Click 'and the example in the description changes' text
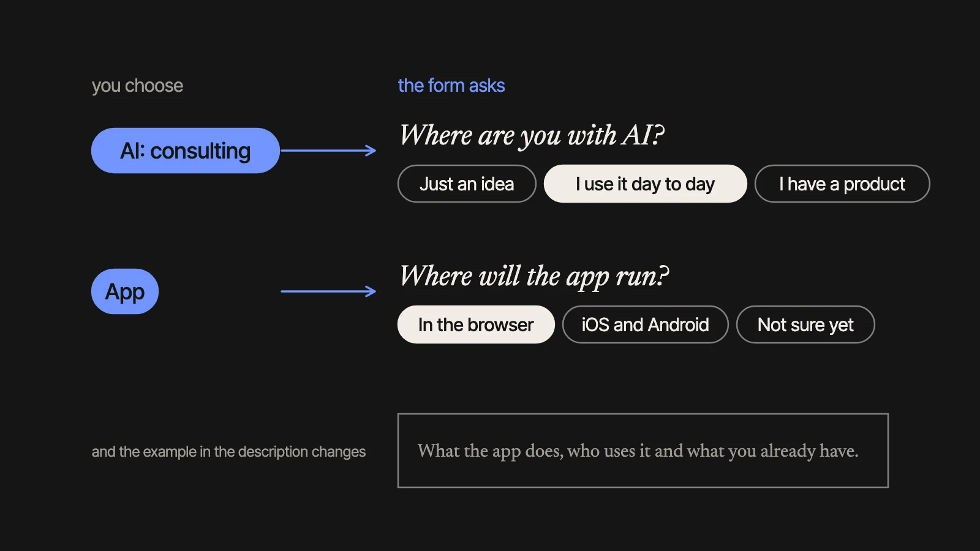The height and width of the screenshot is (551, 980). tap(228, 452)
